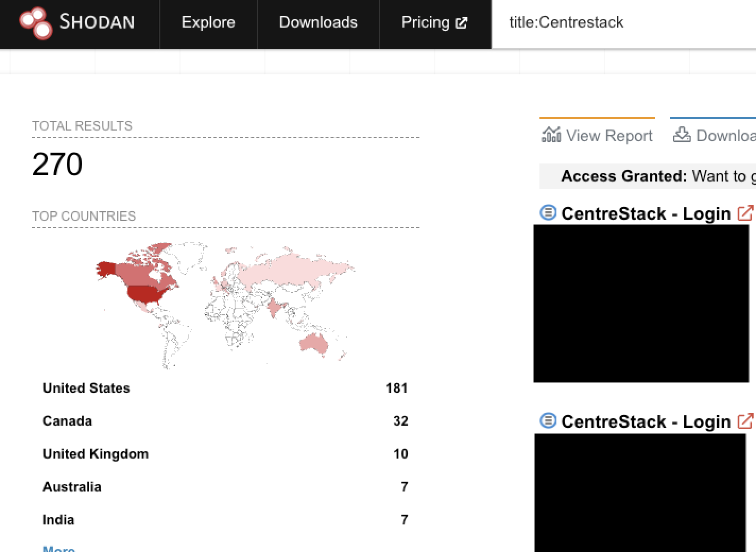Open first CentreStack result via external-link icon
The image size is (756, 552).
tap(745, 213)
